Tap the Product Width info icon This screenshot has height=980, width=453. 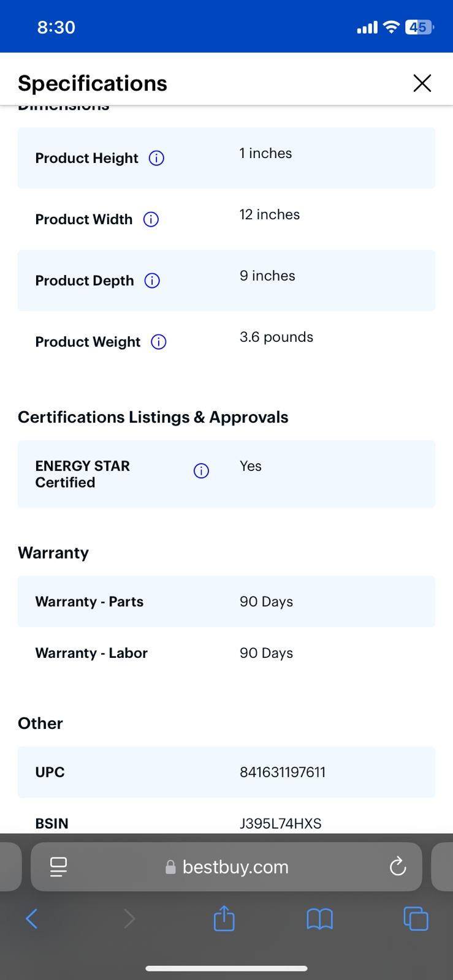coord(151,219)
